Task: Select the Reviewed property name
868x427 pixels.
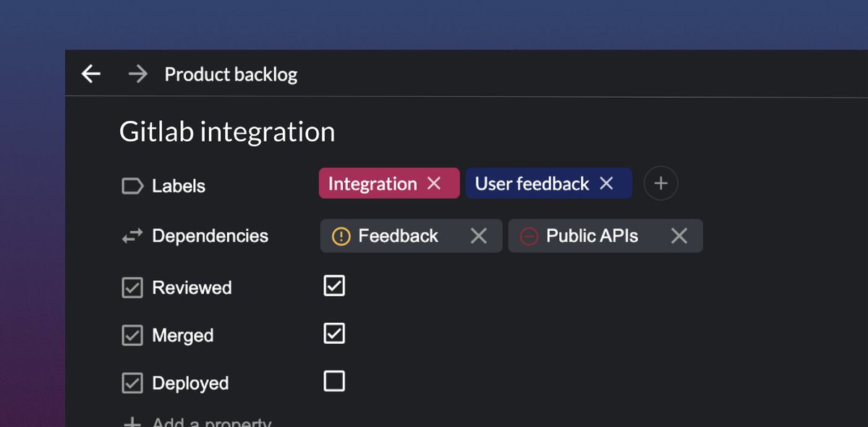Action: click(x=192, y=287)
